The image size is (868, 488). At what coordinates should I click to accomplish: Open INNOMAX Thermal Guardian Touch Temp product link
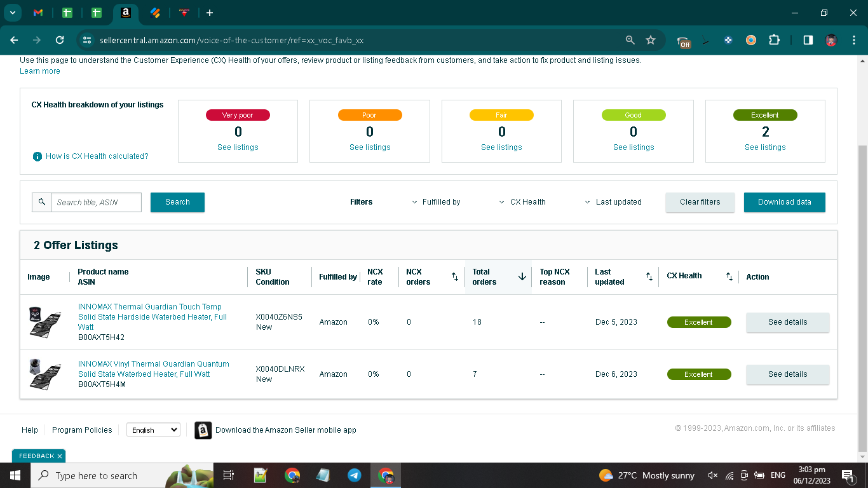tap(153, 316)
